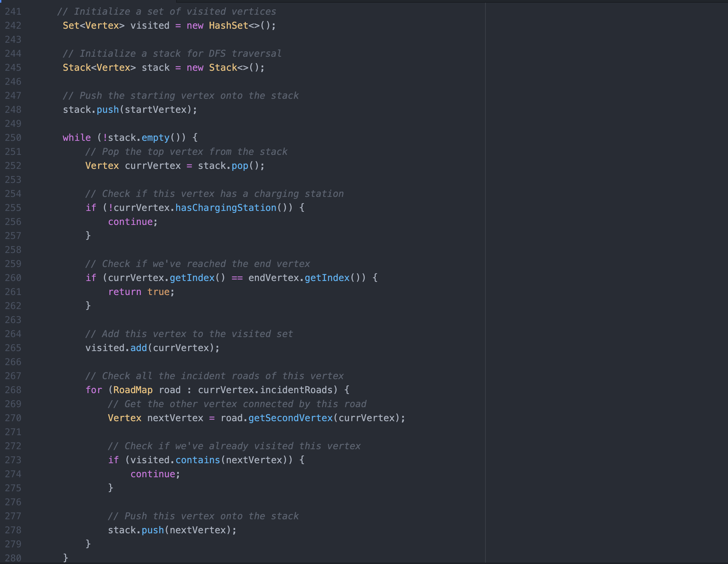Place cursor on the while keyword
Viewport: 728px width, 564px height.
point(76,137)
